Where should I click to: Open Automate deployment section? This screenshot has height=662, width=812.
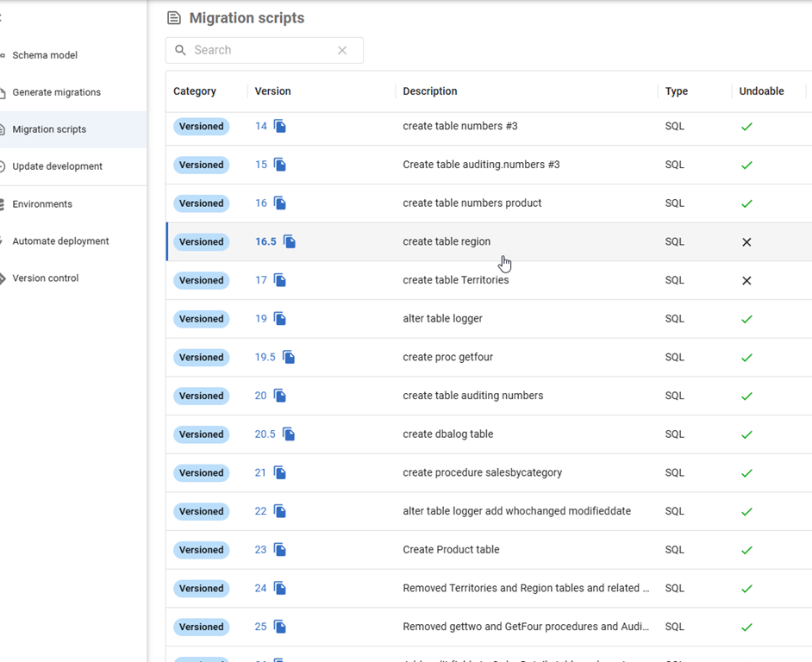coord(60,241)
